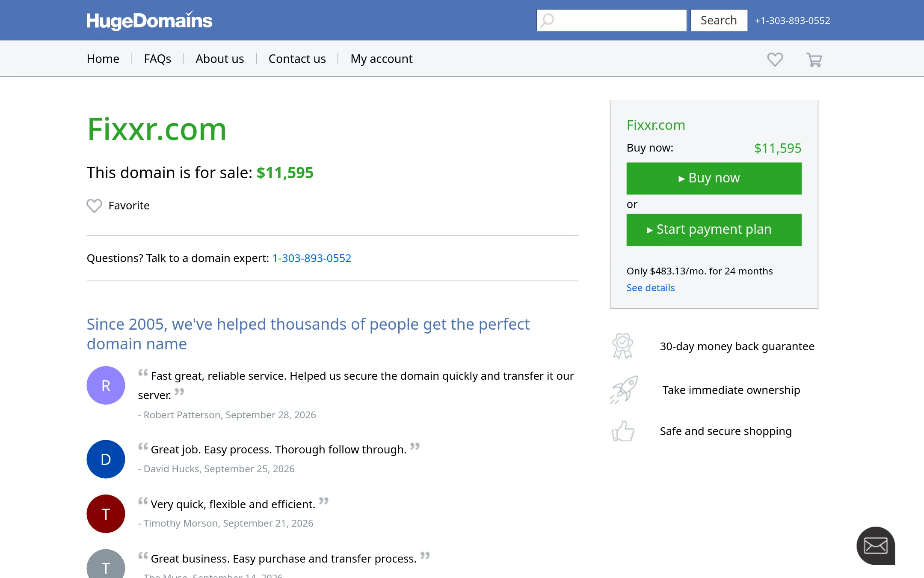The height and width of the screenshot is (578, 924).
Task: Click "Robert Patterson, September 28, 2026" byline
Action: pos(230,415)
